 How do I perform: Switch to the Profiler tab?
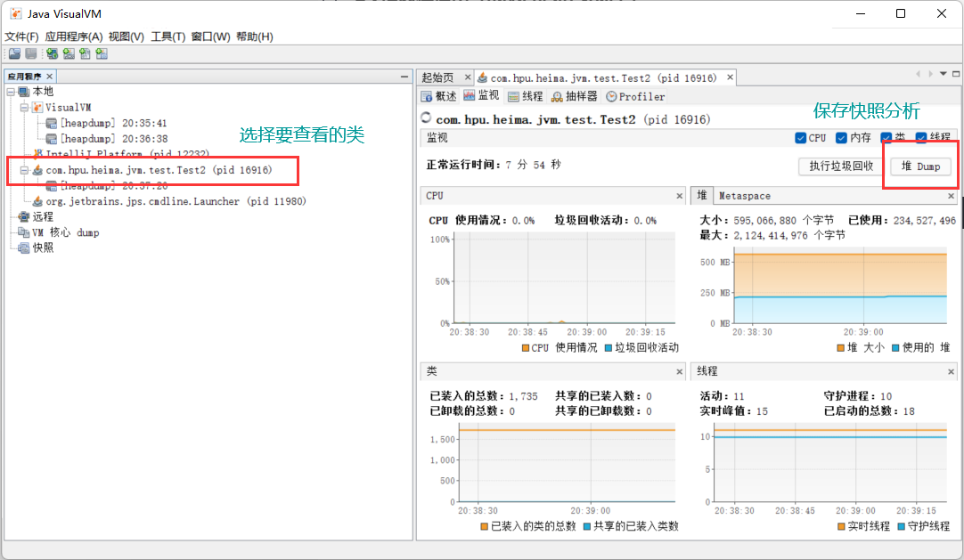coord(636,96)
